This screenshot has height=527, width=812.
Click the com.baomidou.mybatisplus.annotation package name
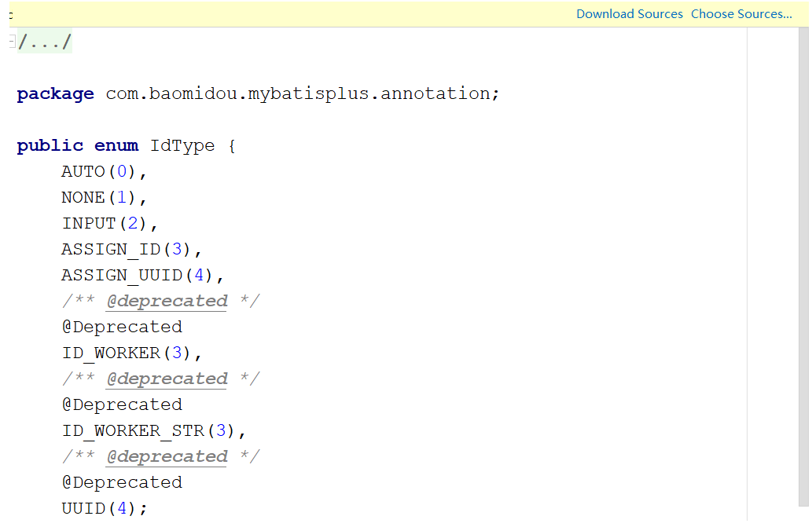302,94
